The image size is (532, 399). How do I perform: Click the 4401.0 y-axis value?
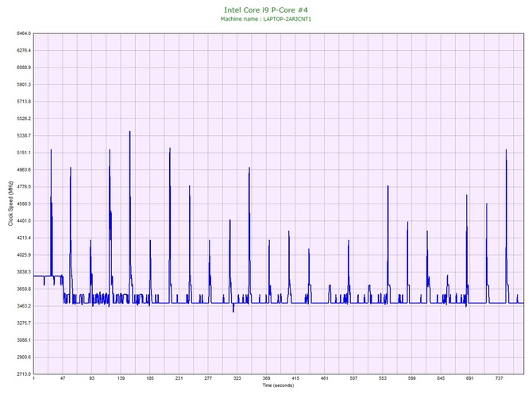[24, 221]
